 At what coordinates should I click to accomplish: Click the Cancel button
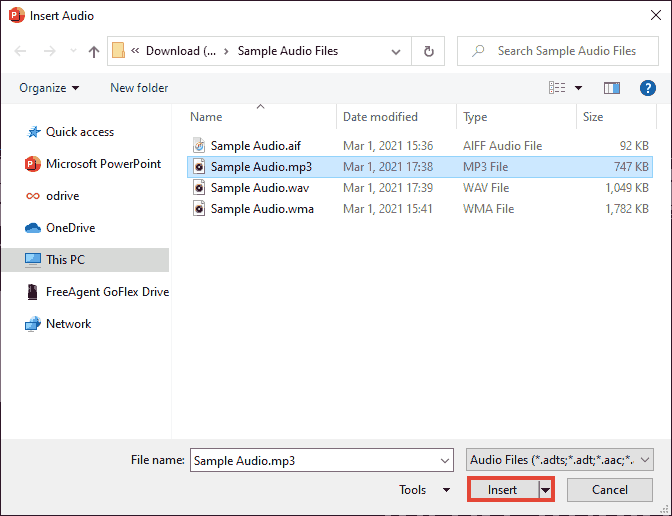tap(609, 490)
